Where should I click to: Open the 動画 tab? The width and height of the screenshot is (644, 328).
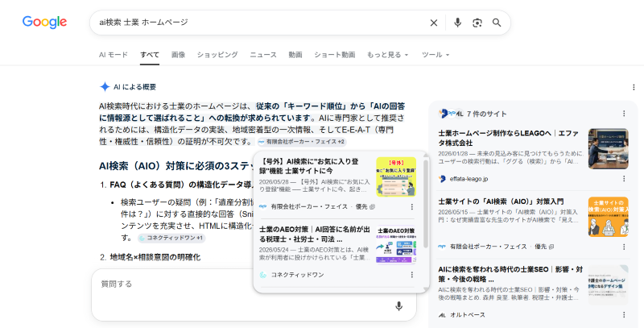(x=295, y=55)
